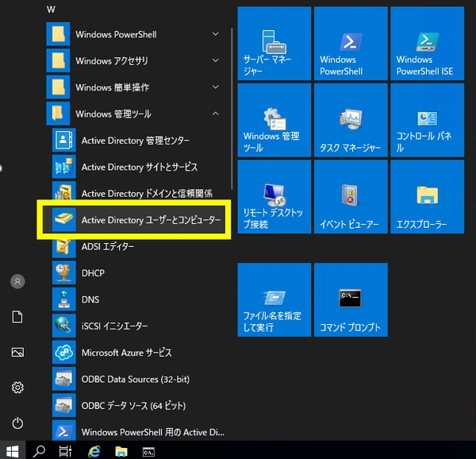Launch the Windows PowerShell ISE tile
This screenshot has height=459, width=476.
(x=427, y=44)
